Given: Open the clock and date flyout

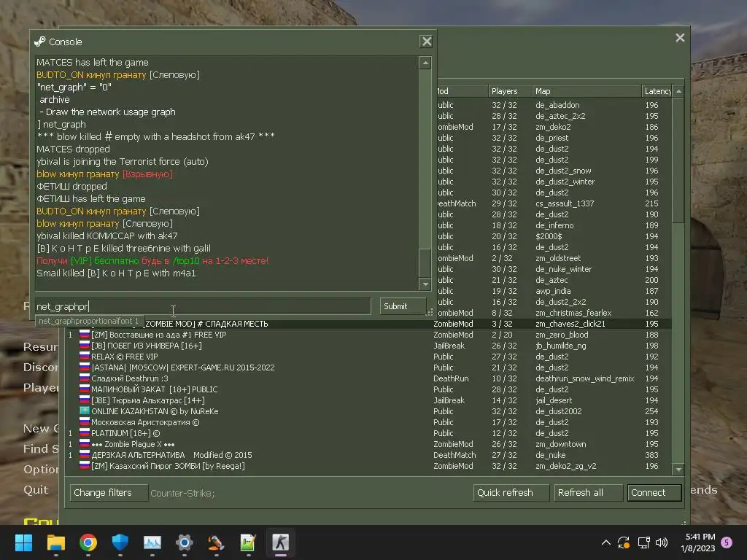Looking at the screenshot, I should [698, 542].
